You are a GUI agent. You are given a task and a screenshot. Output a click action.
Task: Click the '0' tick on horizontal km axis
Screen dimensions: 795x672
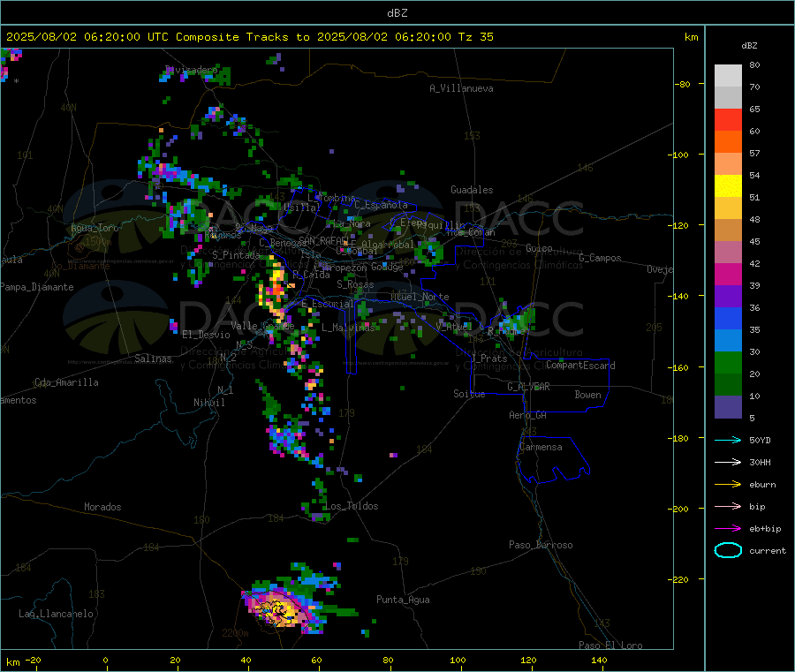pos(105,660)
